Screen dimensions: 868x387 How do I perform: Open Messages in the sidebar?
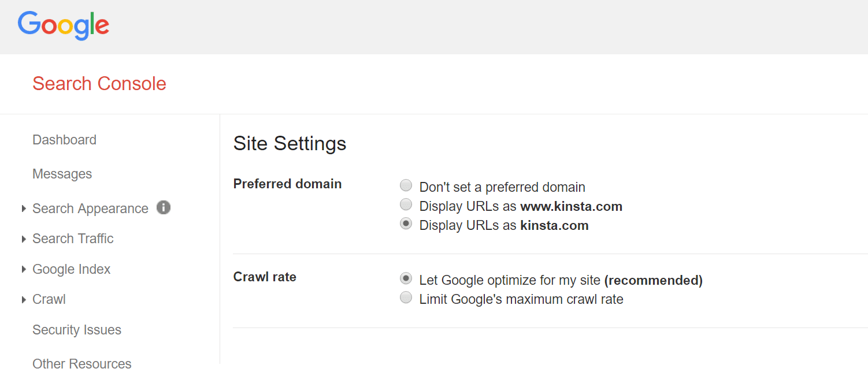click(x=62, y=174)
